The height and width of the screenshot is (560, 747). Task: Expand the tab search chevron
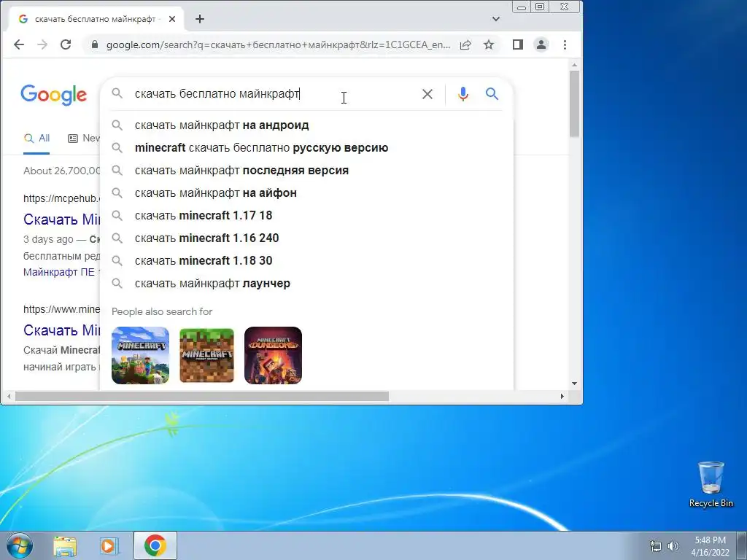[496, 19]
